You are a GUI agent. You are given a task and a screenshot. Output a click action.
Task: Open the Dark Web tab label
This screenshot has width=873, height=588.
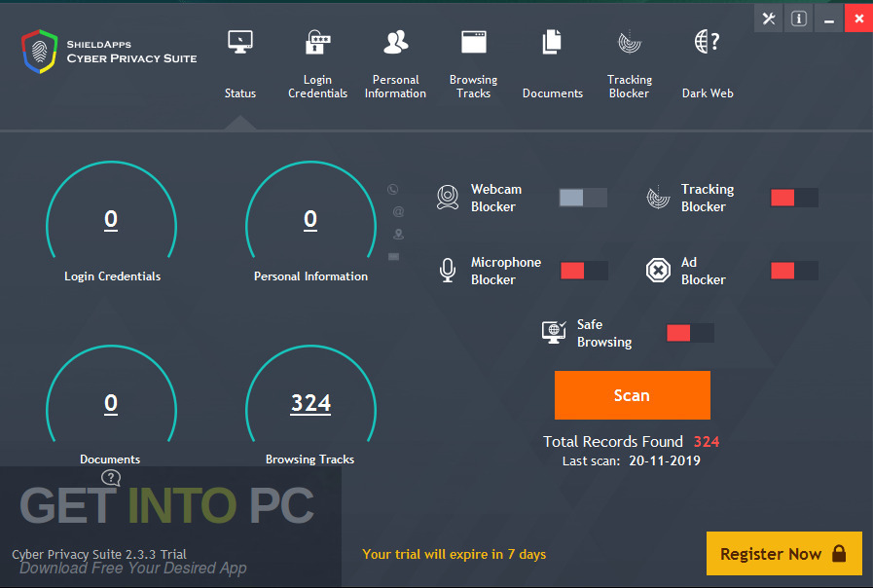click(708, 93)
